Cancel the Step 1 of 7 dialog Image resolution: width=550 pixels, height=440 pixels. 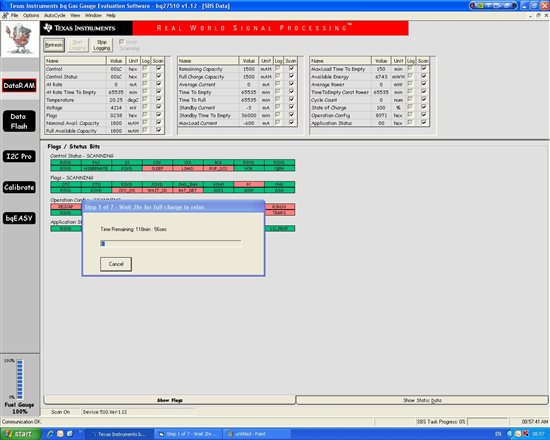pyautogui.click(x=116, y=264)
